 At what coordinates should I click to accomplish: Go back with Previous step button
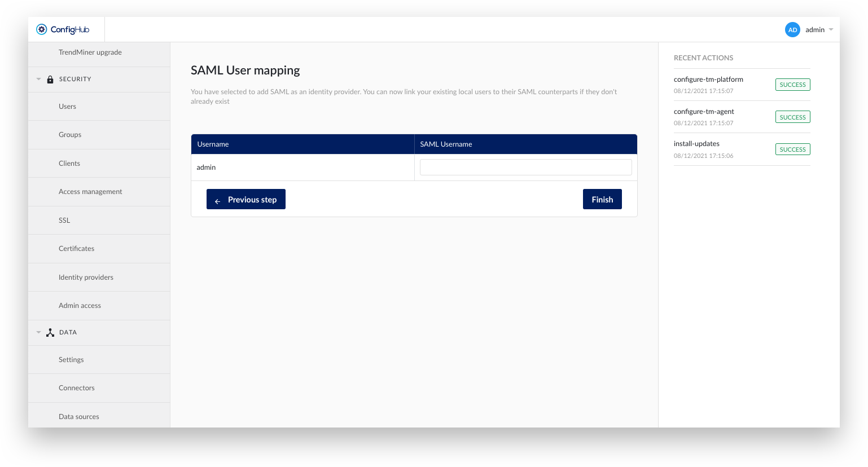[246, 199]
